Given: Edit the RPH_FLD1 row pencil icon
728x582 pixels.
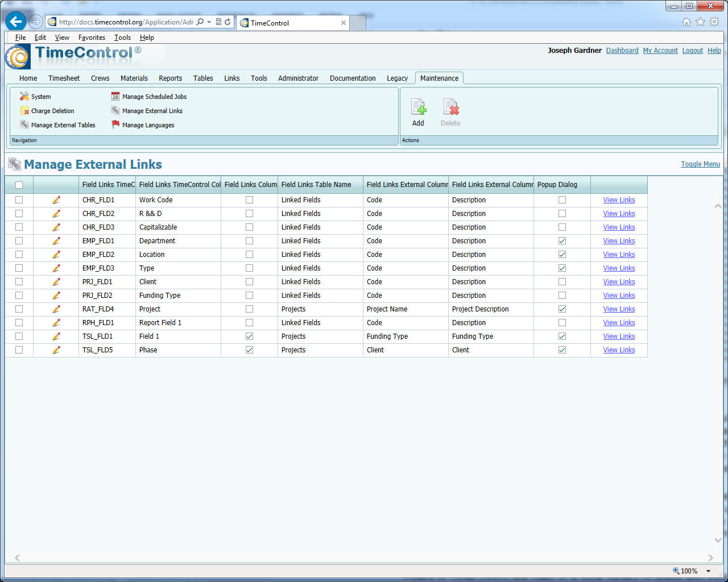Looking at the screenshot, I should click(56, 323).
